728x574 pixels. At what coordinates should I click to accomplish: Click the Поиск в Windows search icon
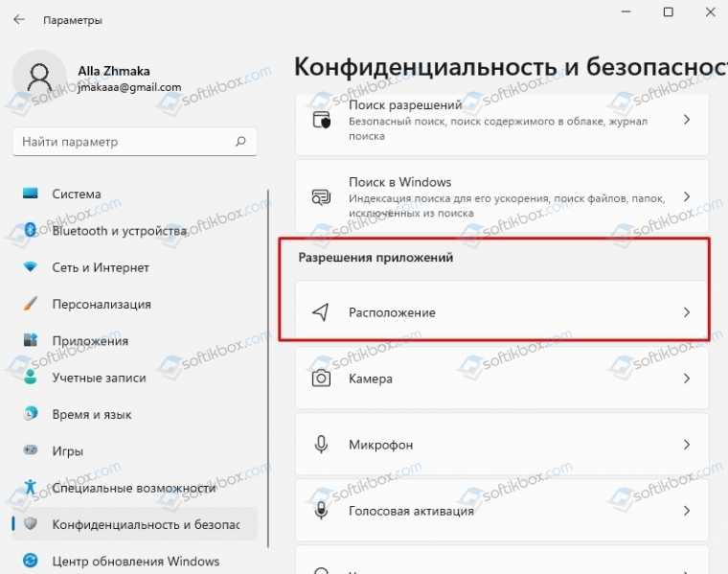coord(321,196)
